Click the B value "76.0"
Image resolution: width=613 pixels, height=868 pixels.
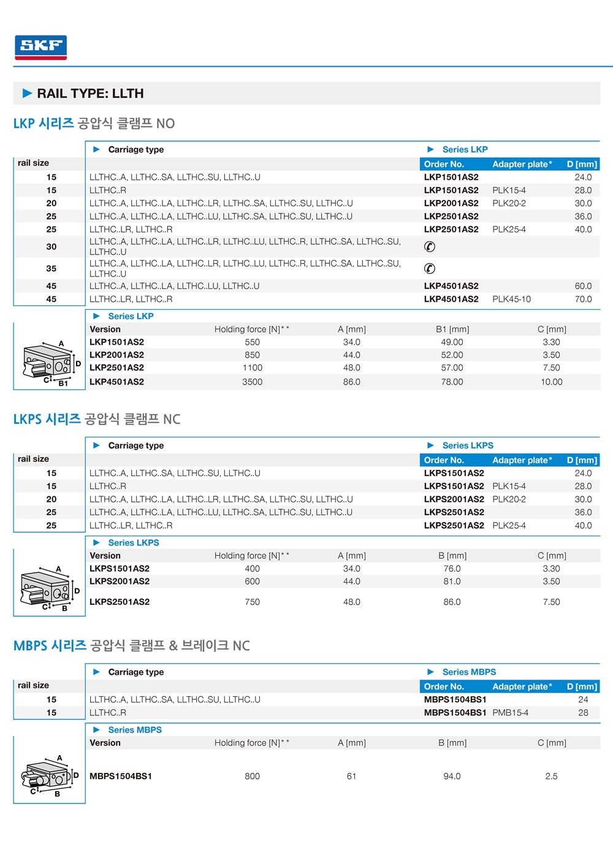point(452,569)
